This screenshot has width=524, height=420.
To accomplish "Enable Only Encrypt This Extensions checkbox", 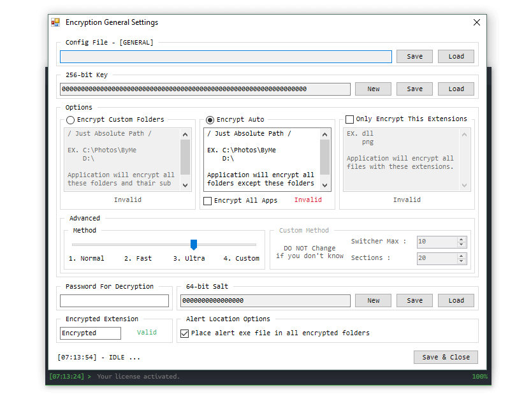I will coord(349,119).
